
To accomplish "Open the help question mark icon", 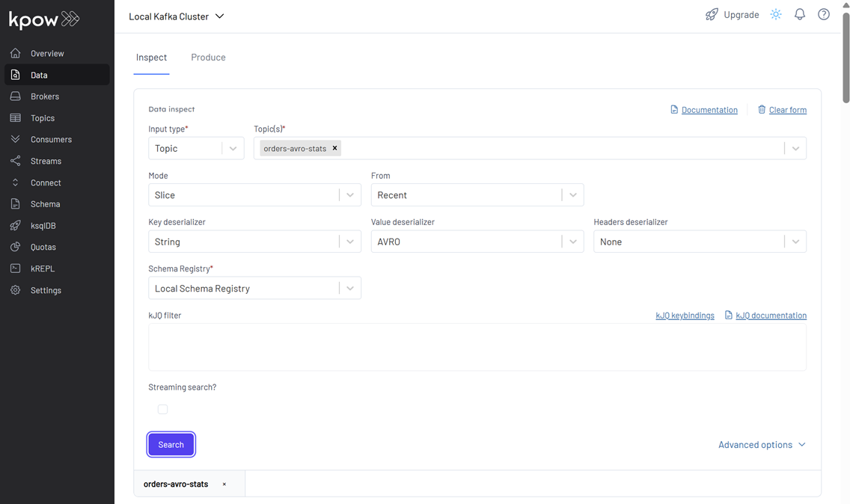I will 823,15.
